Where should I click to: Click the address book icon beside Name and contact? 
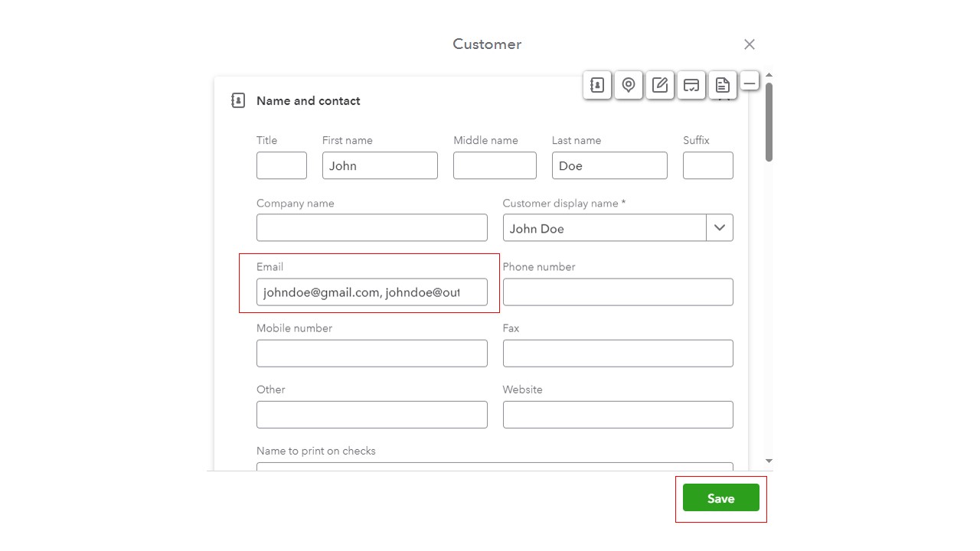(x=238, y=100)
